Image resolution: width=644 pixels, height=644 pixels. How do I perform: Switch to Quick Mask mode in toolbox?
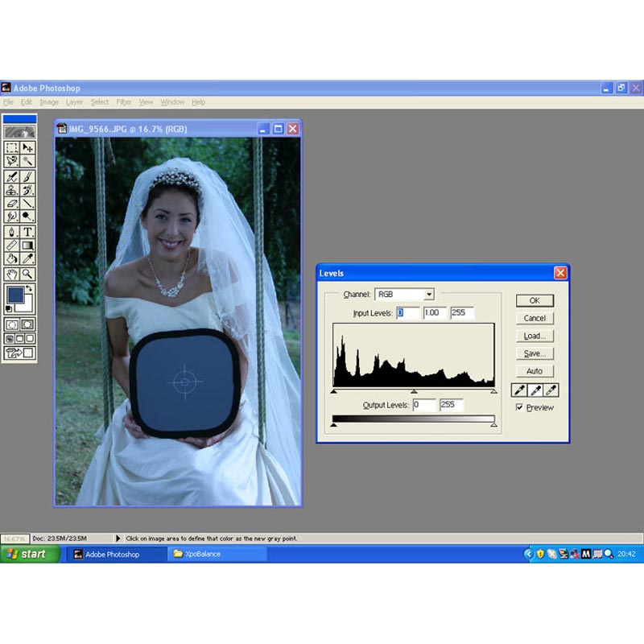pyautogui.click(x=27, y=324)
